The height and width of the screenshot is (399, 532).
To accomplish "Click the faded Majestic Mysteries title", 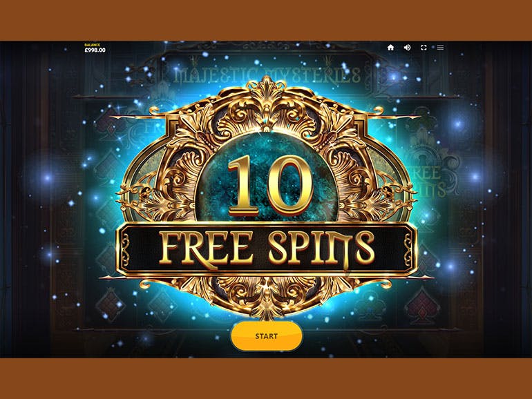I will 267,75.
